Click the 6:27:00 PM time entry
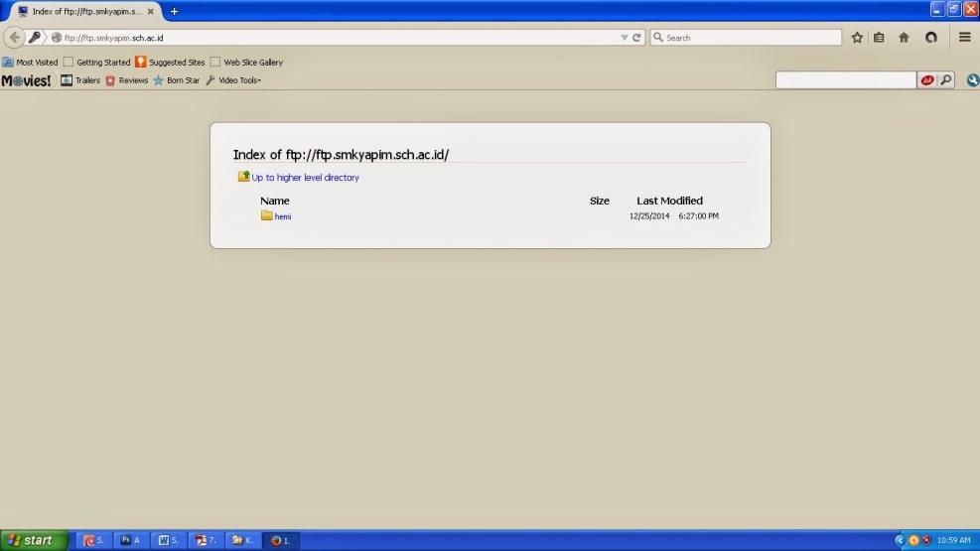980x551 pixels. pyautogui.click(x=699, y=216)
